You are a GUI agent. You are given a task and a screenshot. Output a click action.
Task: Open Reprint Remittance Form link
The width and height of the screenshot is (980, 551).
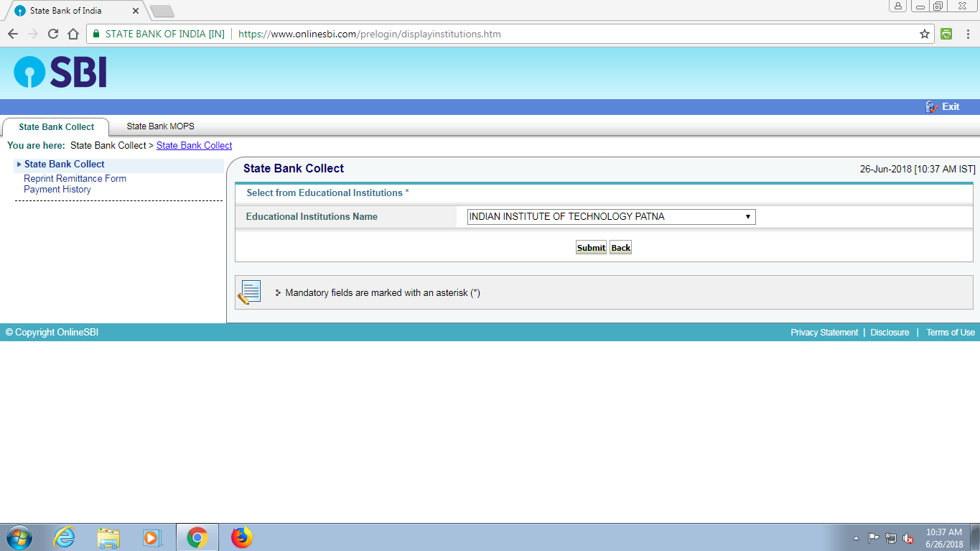click(x=75, y=178)
